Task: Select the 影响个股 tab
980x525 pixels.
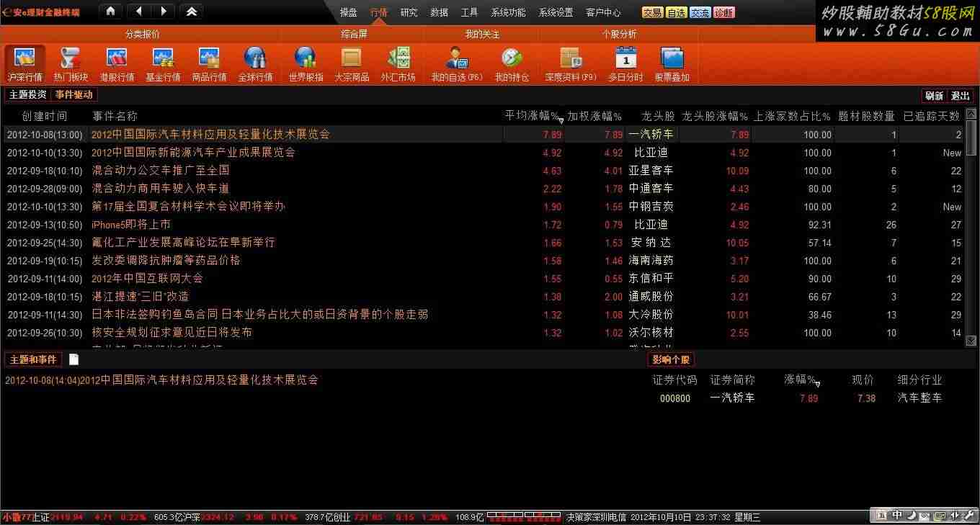Action: point(671,359)
